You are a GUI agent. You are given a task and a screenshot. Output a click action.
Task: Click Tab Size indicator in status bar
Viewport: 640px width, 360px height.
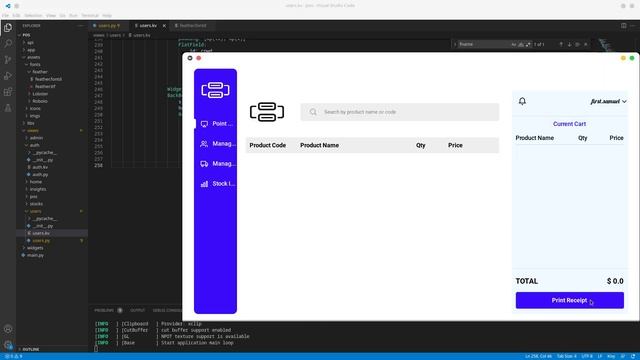click(x=567, y=356)
